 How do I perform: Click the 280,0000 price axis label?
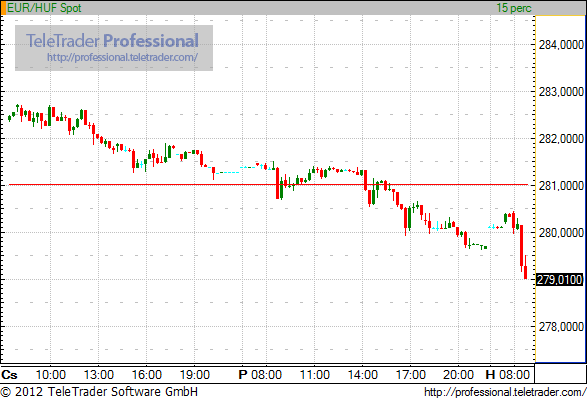(561, 233)
